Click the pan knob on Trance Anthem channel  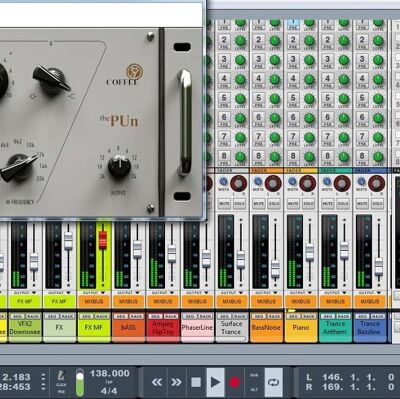(x=342, y=183)
